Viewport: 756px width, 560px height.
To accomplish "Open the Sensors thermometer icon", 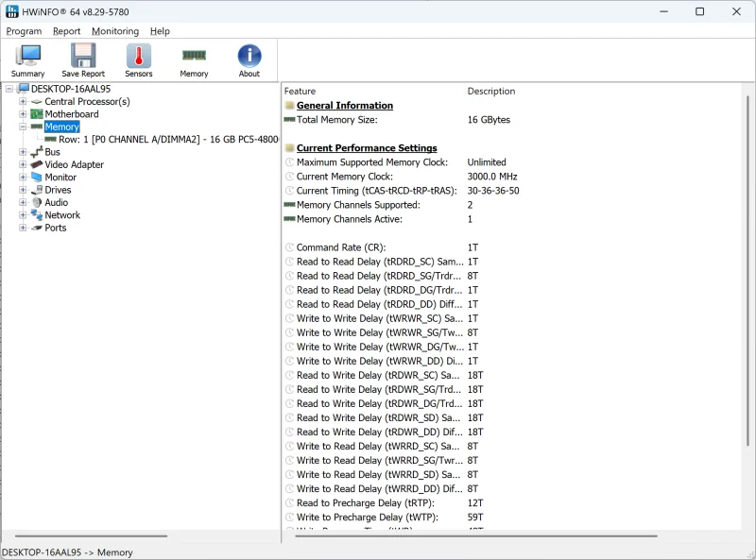I will click(139, 60).
